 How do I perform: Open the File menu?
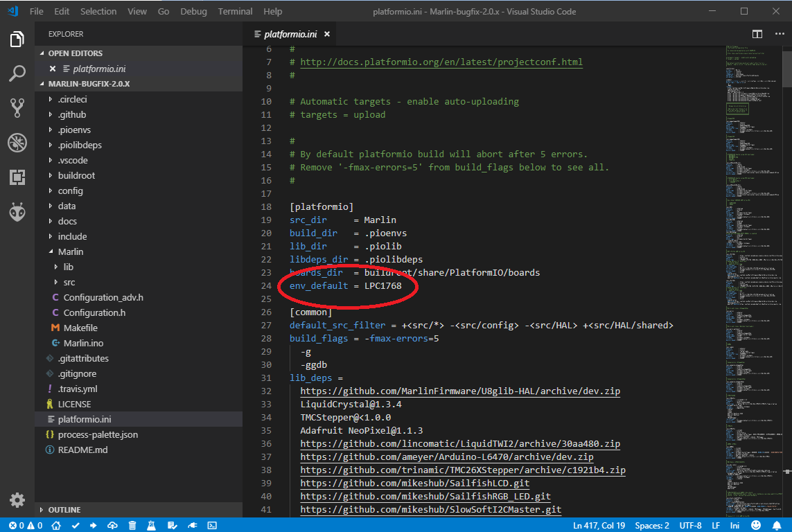tap(36, 11)
